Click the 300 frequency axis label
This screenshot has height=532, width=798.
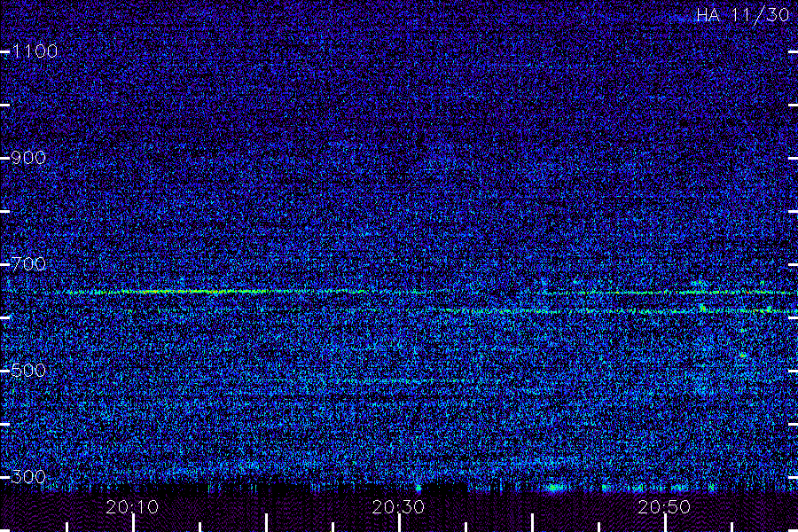(29, 477)
